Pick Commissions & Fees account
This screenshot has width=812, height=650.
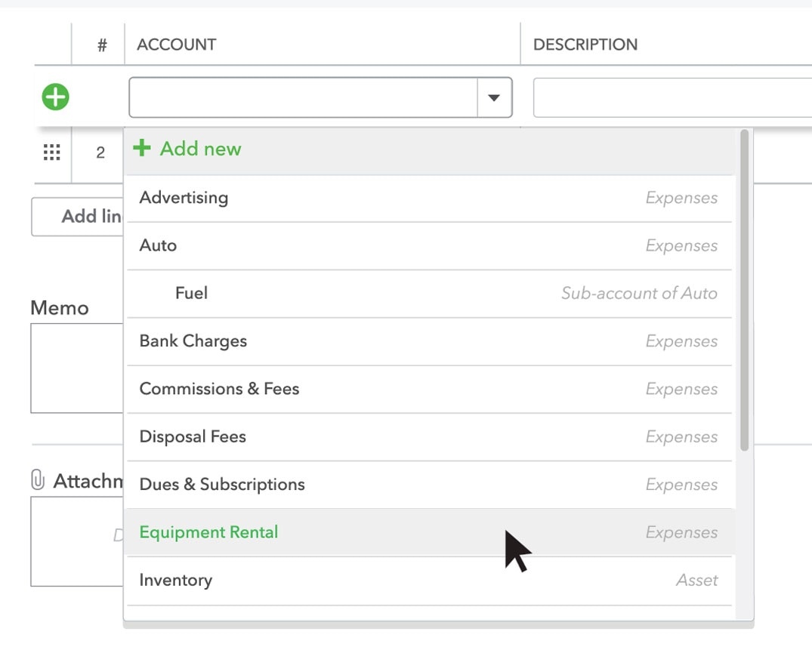point(429,390)
